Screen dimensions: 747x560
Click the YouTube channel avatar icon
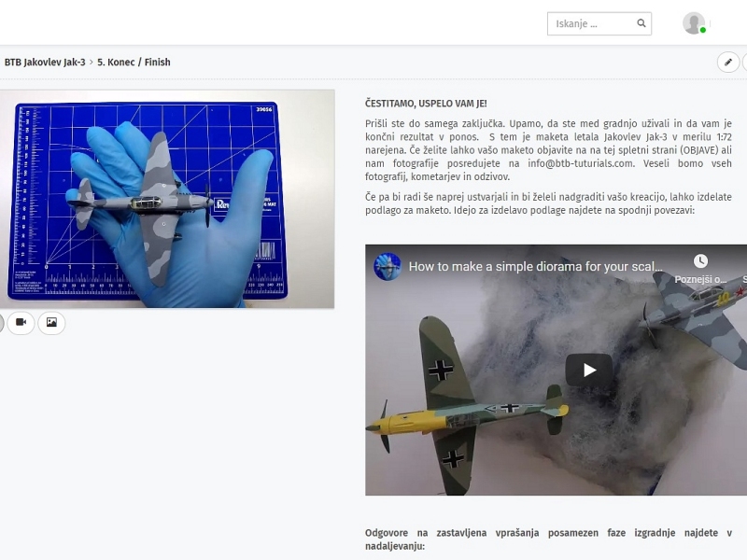(x=388, y=267)
